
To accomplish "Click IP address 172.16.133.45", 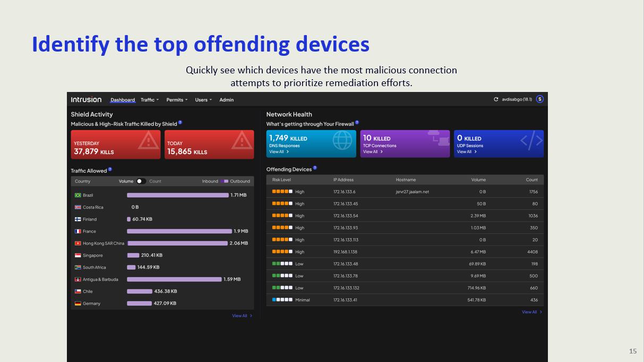I will 346,204.
